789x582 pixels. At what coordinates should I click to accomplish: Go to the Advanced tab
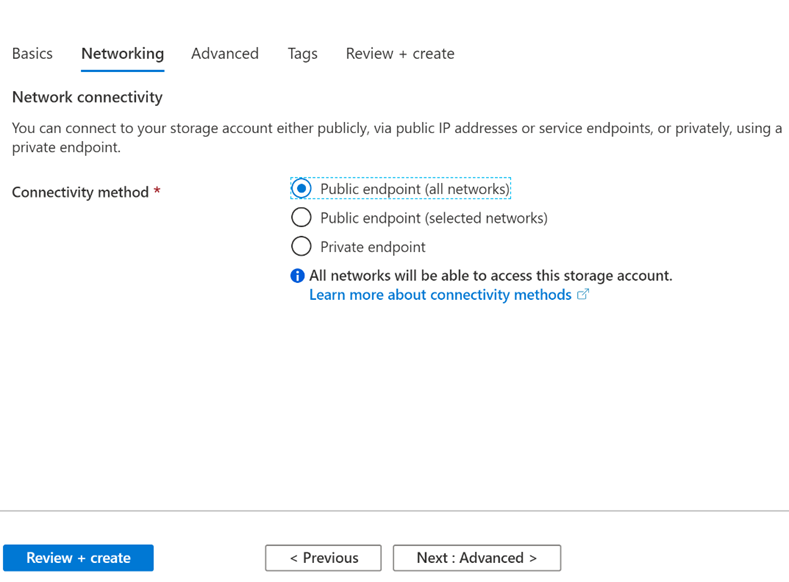tap(225, 53)
